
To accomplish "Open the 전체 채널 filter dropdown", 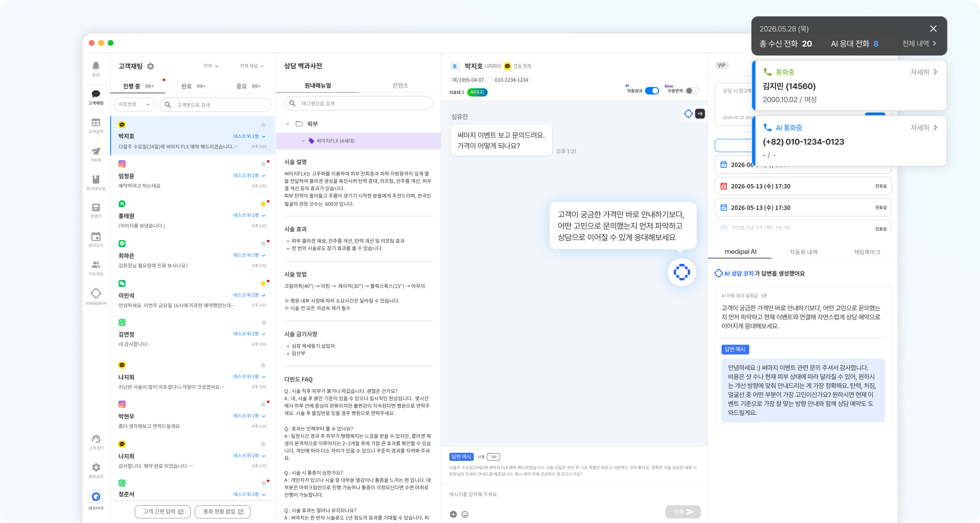I will coord(252,66).
